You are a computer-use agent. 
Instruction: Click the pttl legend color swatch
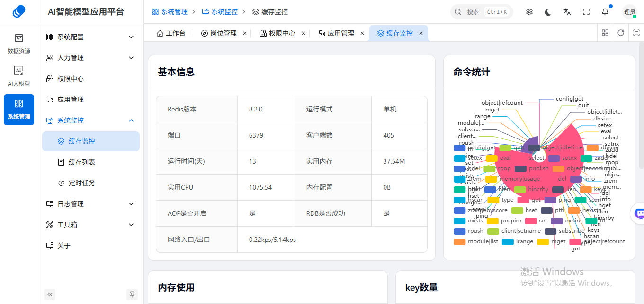click(547, 210)
